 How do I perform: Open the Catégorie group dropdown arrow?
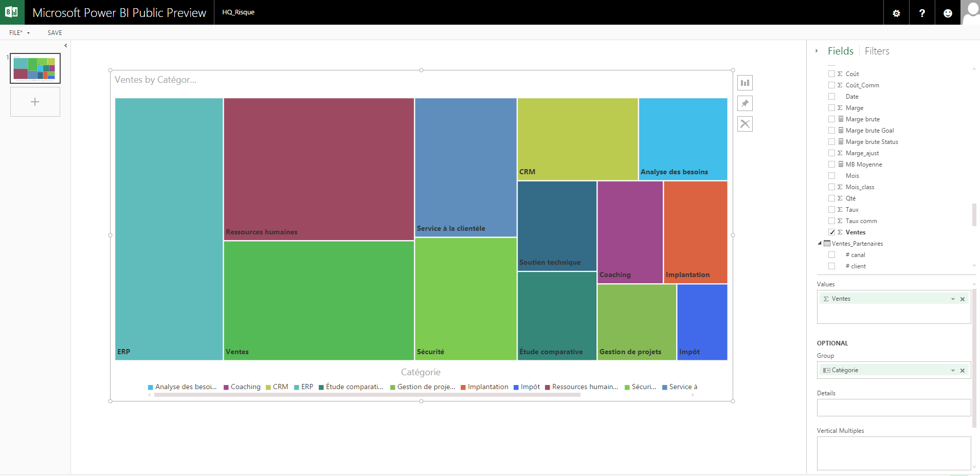(953, 371)
